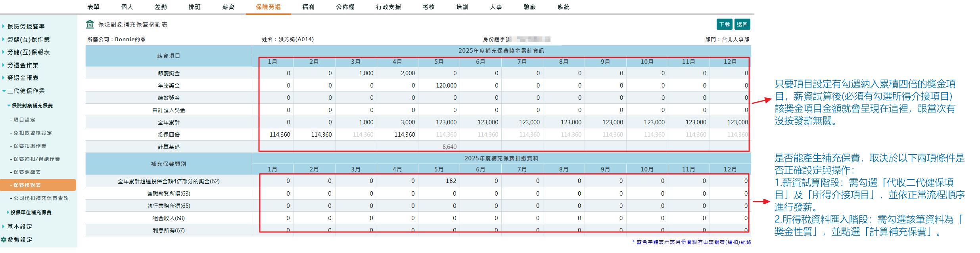The image size is (980, 253).
Task: Select the 保險勞退 top menu tab
Action: click(268, 7)
